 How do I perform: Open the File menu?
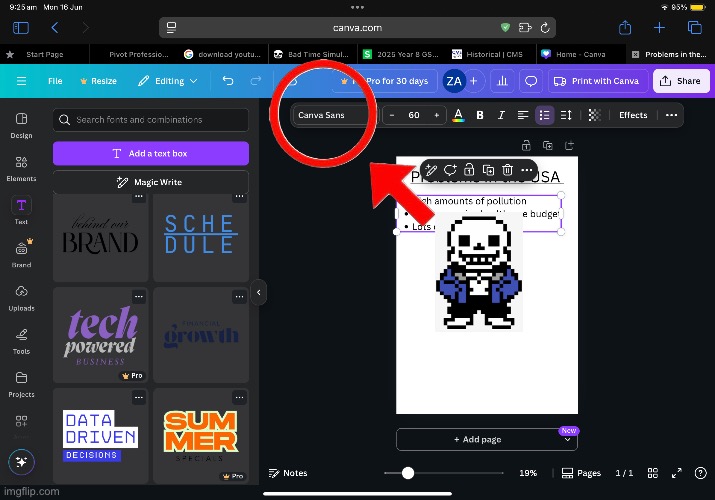(x=55, y=81)
